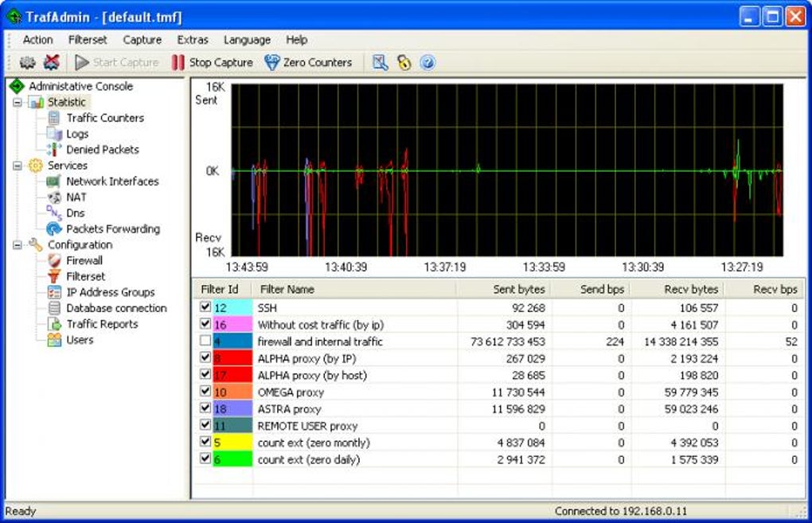This screenshot has height=523, width=812.
Task: Click the Network Interfaces card icon
Action: point(54,181)
